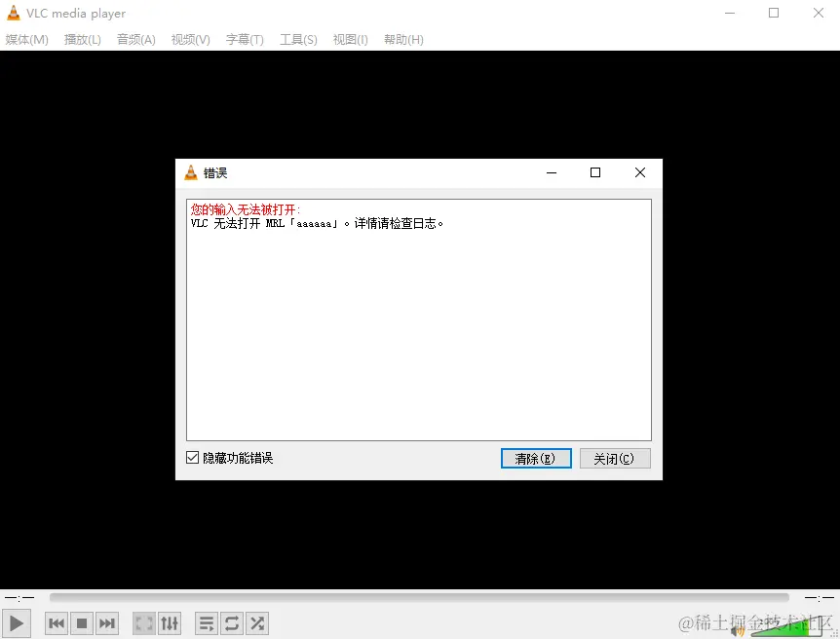Image resolution: width=840 pixels, height=639 pixels.
Task: Open the 视图(I) menu
Action: (351, 40)
